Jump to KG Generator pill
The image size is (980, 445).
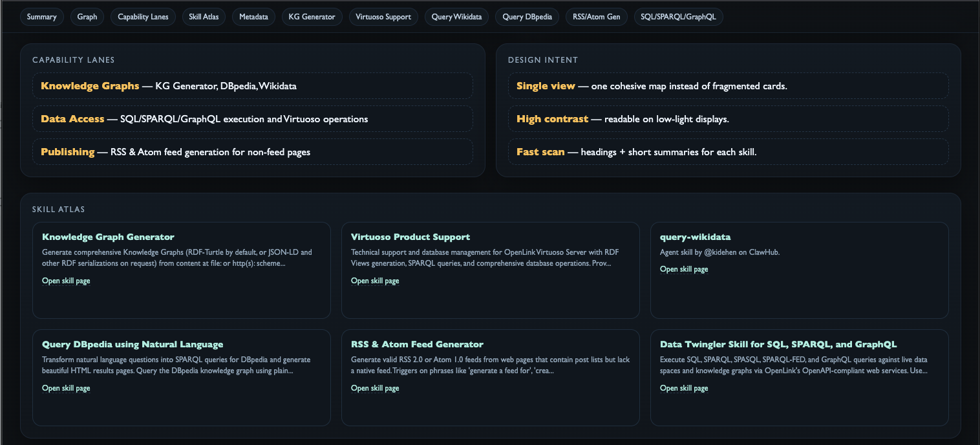coord(312,17)
